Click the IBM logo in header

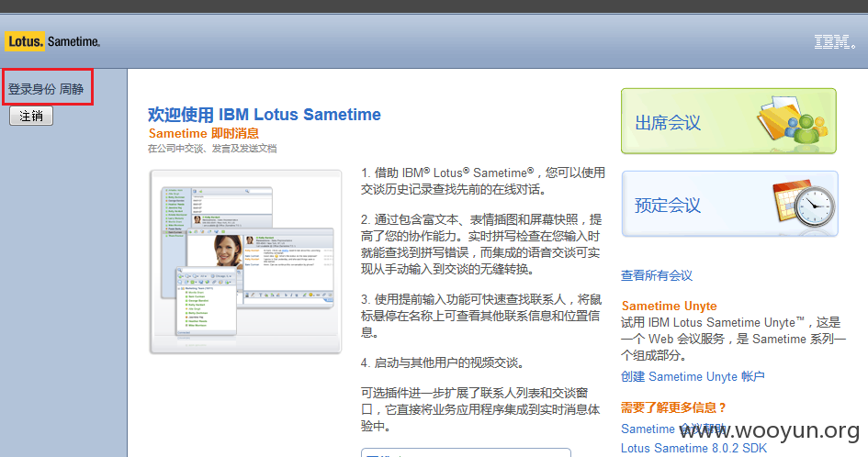point(834,41)
